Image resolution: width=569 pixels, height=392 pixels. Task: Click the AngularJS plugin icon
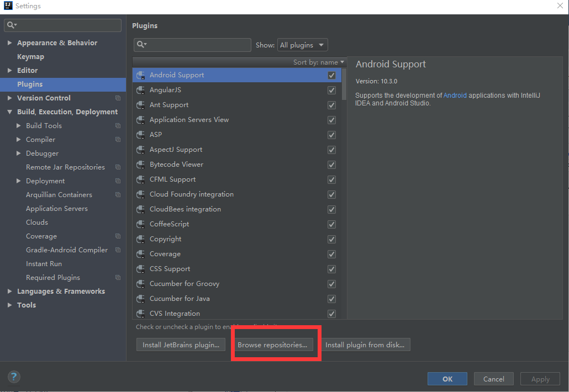pos(140,90)
